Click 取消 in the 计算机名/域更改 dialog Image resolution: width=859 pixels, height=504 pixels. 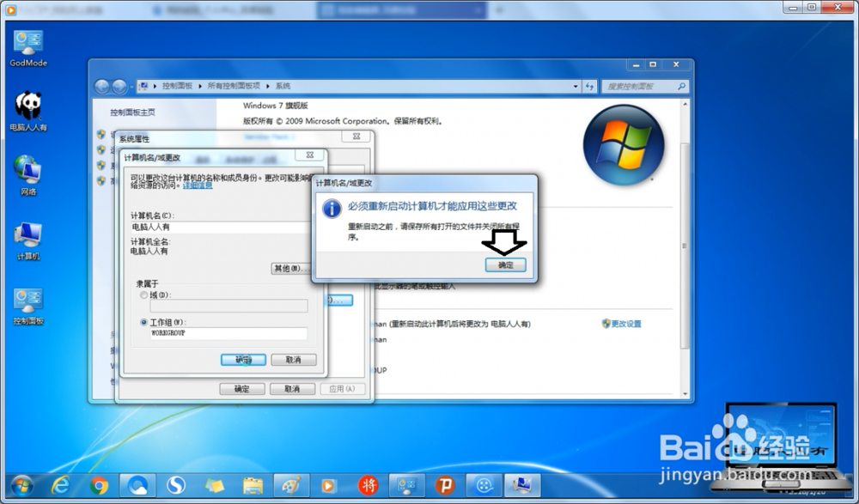[294, 360]
